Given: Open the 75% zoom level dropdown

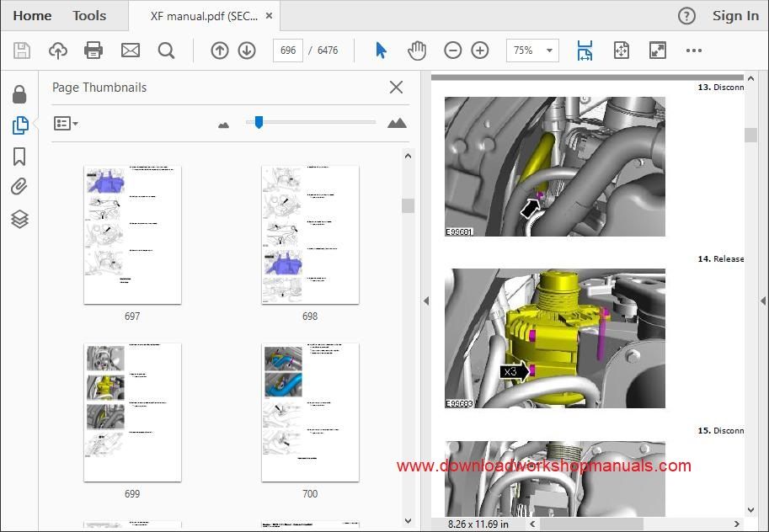Looking at the screenshot, I should (532, 51).
